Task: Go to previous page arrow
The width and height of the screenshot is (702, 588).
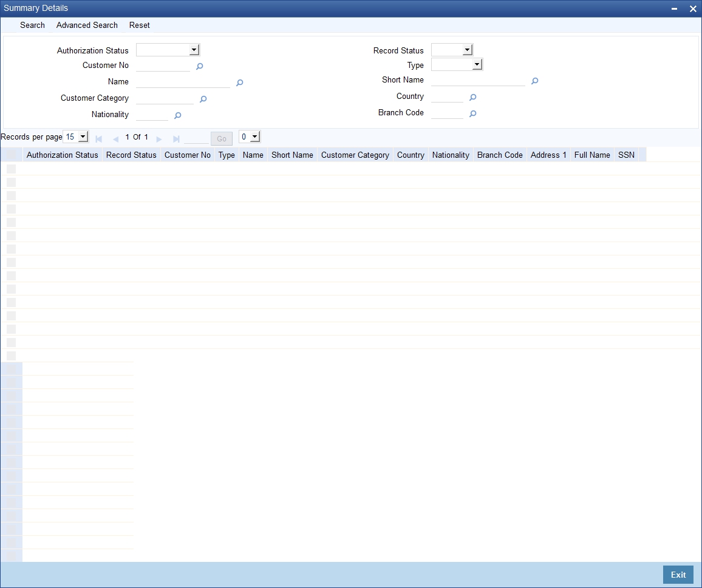Action: (x=115, y=139)
